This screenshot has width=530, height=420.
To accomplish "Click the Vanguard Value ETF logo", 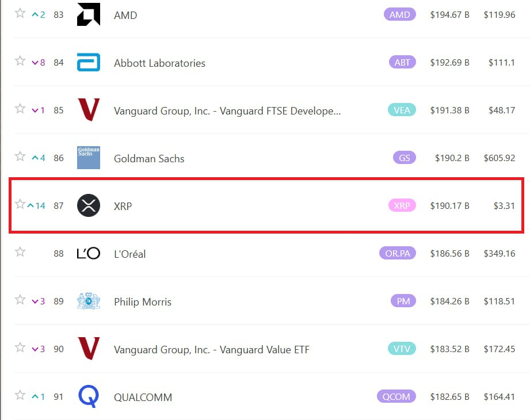I will [x=89, y=348].
